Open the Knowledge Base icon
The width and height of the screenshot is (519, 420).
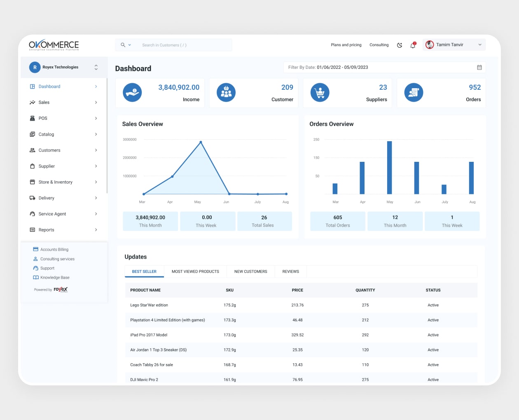pos(35,277)
